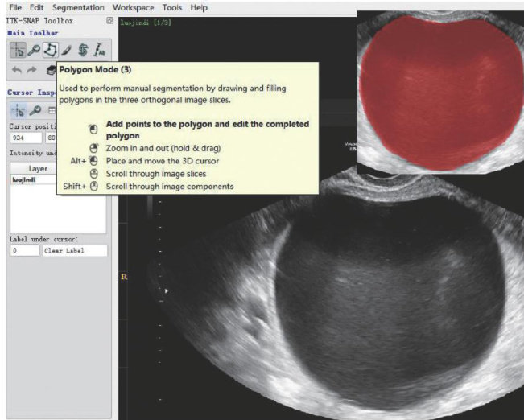
Task: Open Cursor Inspector zoom tab
Action: pos(35,110)
